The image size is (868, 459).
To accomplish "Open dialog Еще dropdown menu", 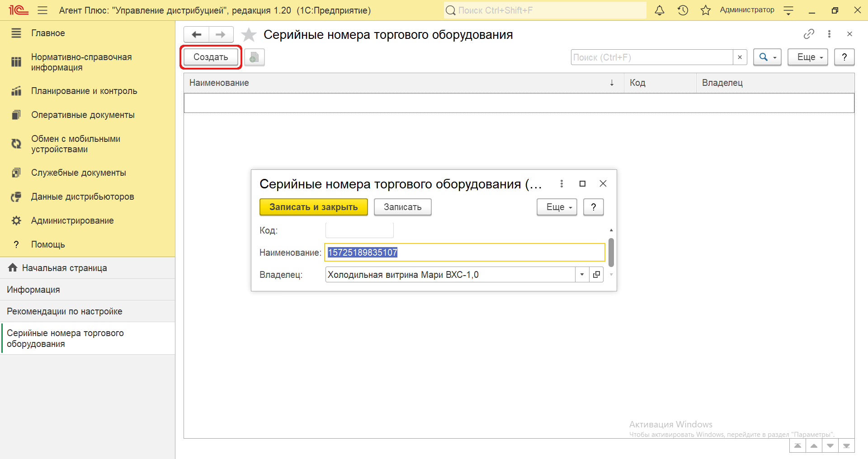I will [557, 207].
